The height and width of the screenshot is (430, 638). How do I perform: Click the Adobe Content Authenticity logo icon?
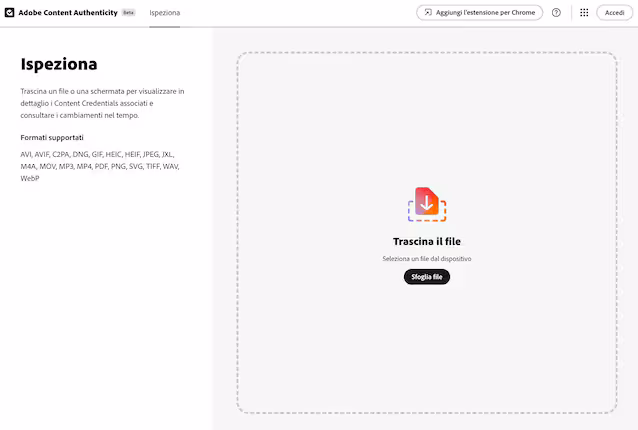[x=9, y=13]
